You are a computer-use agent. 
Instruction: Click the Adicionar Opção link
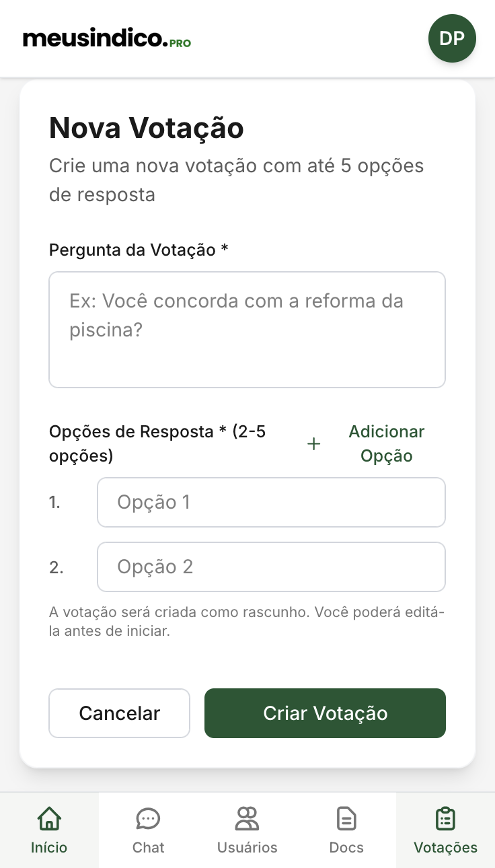point(387,443)
